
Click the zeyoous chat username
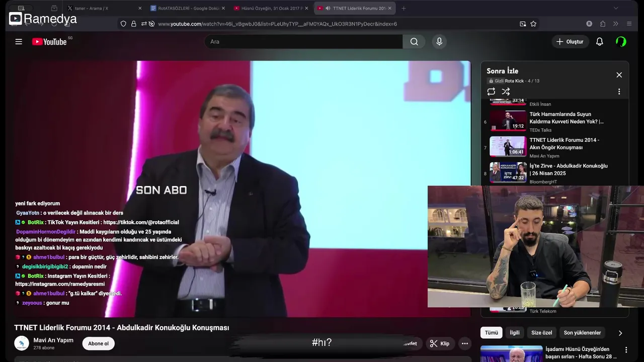[32, 303]
